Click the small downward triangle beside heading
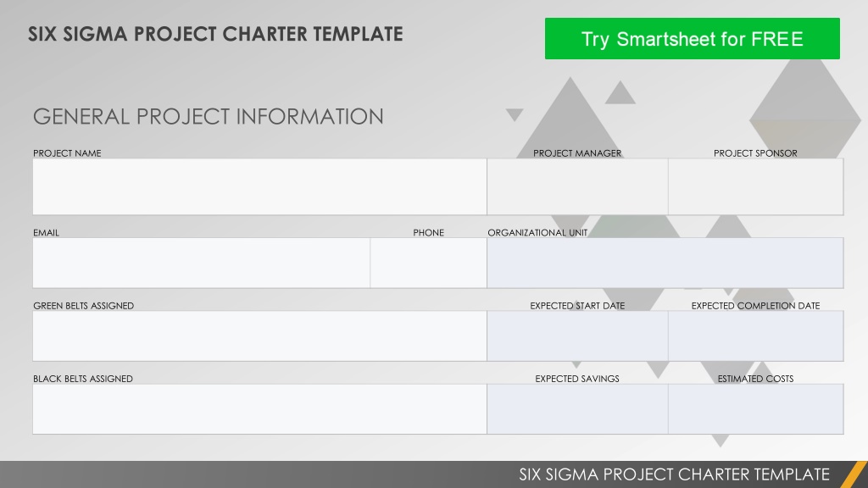This screenshot has width=868, height=488. [515, 114]
